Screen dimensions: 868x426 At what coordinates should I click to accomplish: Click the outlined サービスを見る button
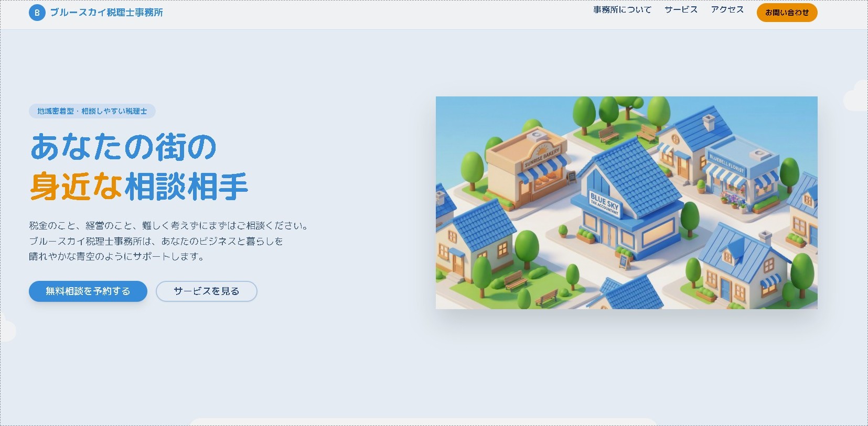(207, 291)
